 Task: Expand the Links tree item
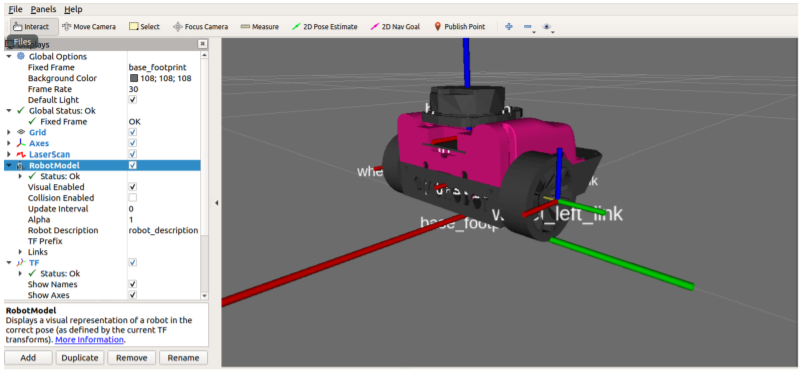coord(20,252)
